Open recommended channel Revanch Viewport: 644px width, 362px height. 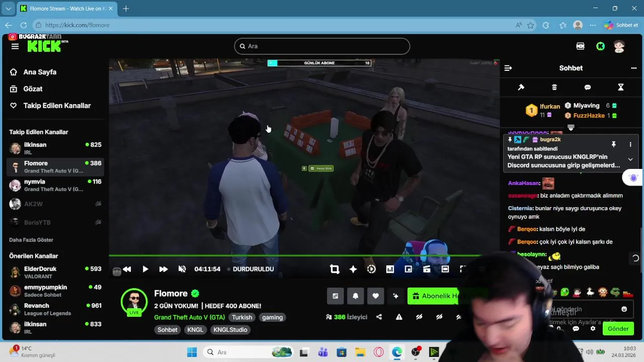[x=55, y=309]
